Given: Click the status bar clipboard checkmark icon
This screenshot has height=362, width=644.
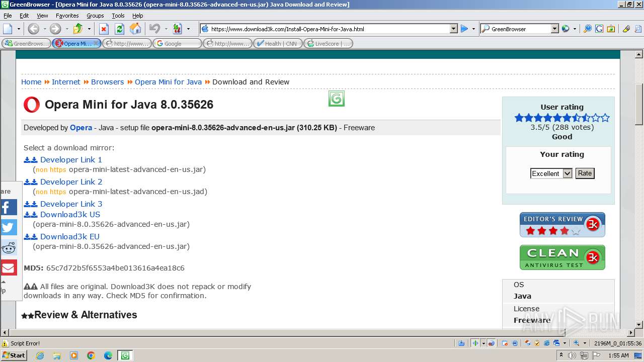Looking at the screenshot, I should 537,343.
